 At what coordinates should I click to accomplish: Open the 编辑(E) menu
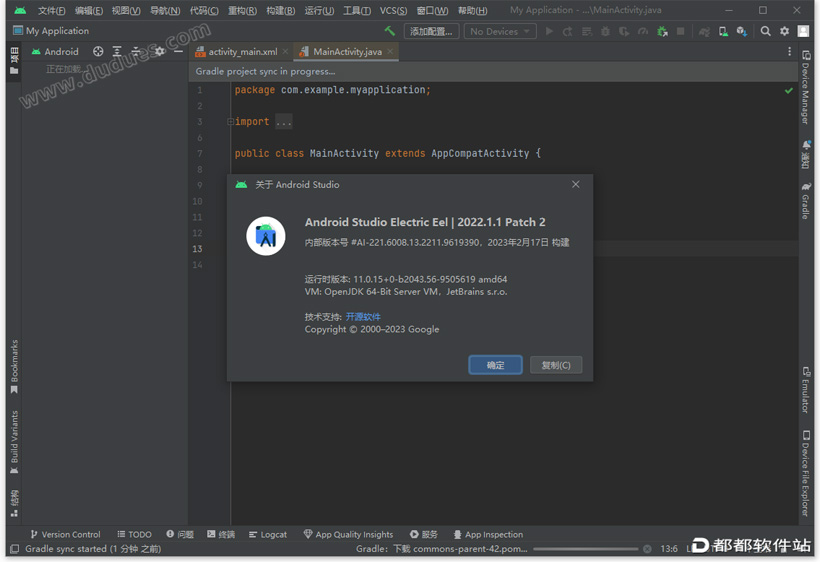[88, 10]
